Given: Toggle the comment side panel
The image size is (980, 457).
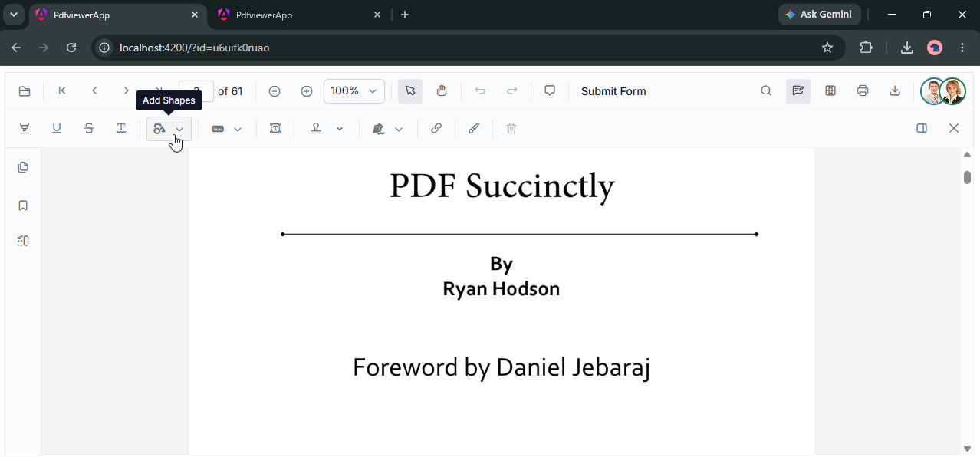Looking at the screenshot, I should point(922,128).
